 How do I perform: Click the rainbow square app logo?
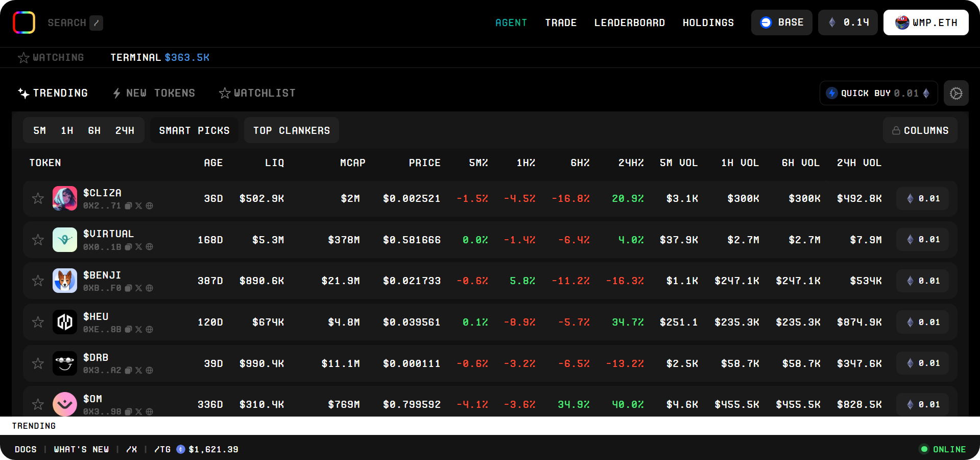pos(24,22)
